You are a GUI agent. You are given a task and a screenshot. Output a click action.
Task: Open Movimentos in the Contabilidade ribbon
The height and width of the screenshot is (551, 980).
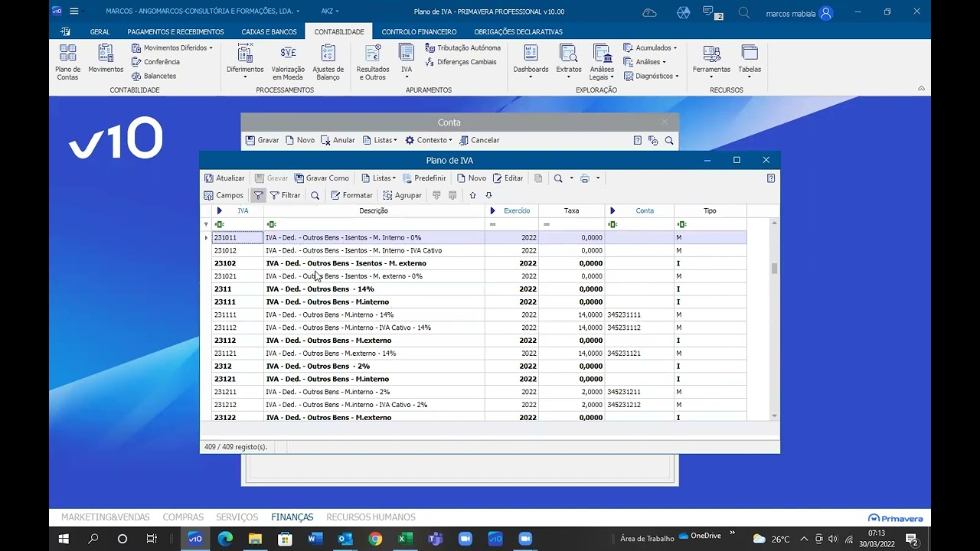(106, 59)
